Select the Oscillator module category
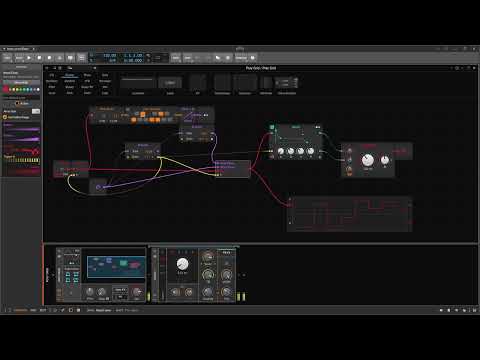 (x=52, y=81)
